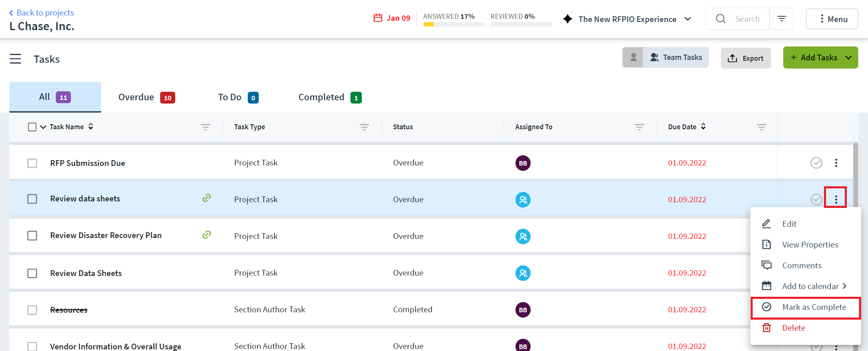Open the three-dot menu for RFP Submission Due
868x351 pixels.
[836, 163]
